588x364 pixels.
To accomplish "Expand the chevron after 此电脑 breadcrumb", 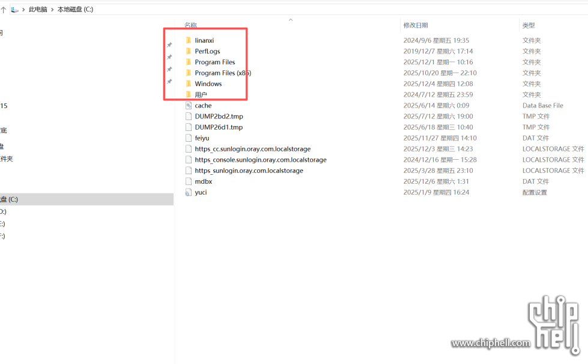I will (52, 10).
